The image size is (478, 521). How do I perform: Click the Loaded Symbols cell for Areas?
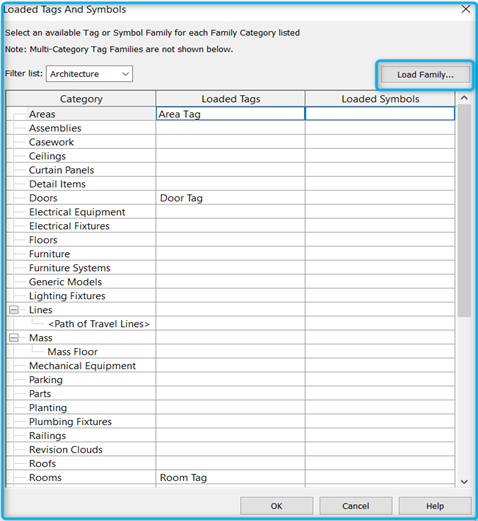(380, 114)
